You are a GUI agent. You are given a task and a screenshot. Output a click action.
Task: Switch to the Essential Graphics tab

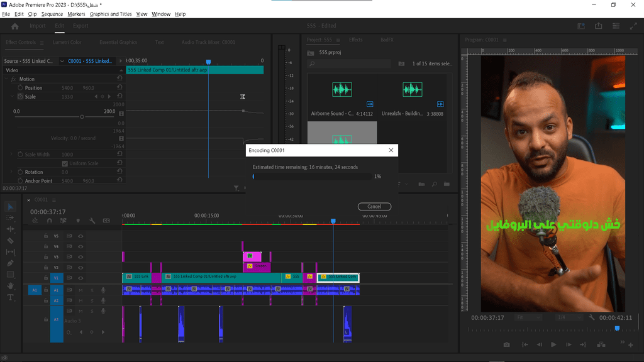(118, 42)
